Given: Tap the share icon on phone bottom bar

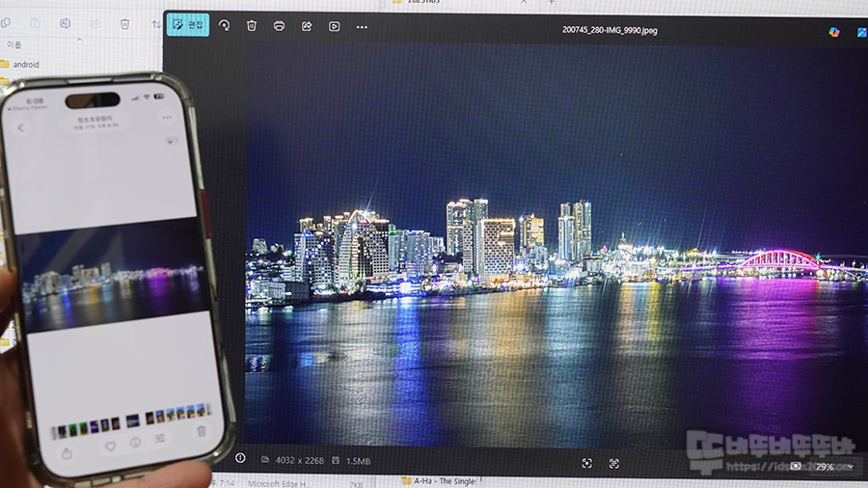Looking at the screenshot, I should tap(67, 453).
